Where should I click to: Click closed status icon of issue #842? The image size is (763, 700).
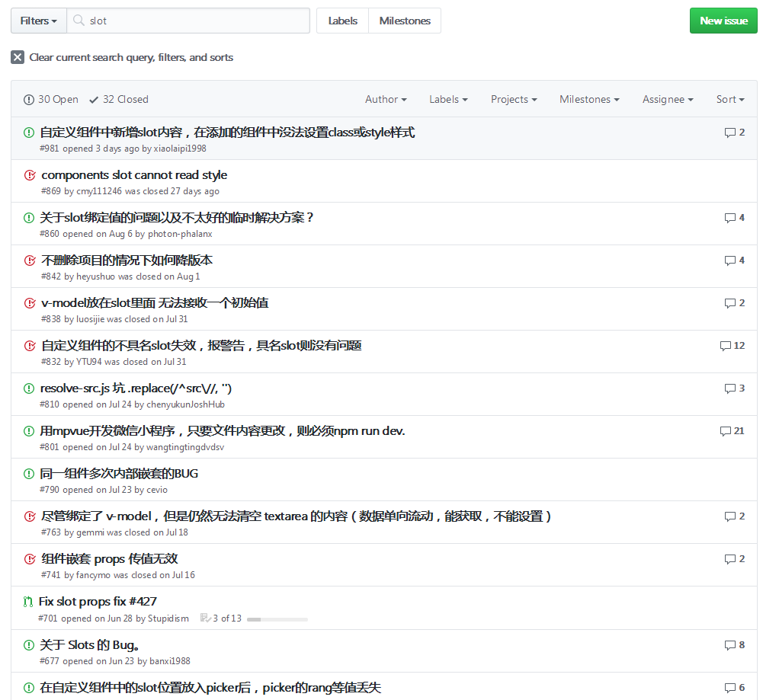(x=30, y=261)
